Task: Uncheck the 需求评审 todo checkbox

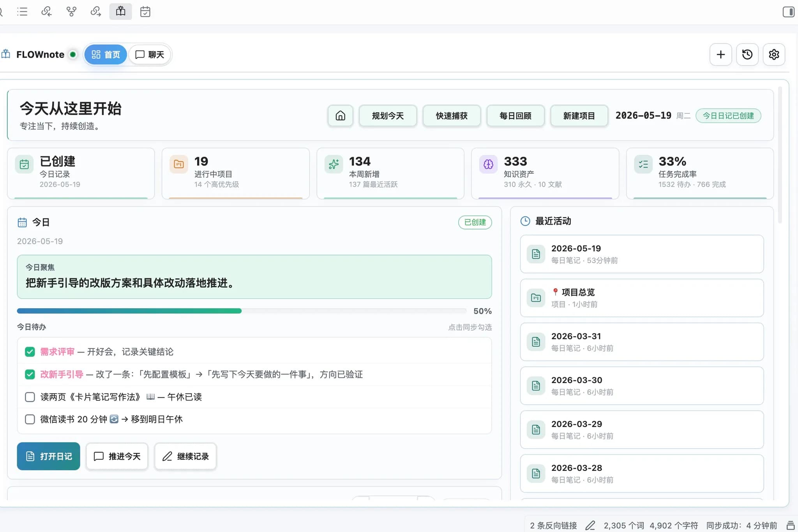Action: pyautogui.click(x=30, y=352)
